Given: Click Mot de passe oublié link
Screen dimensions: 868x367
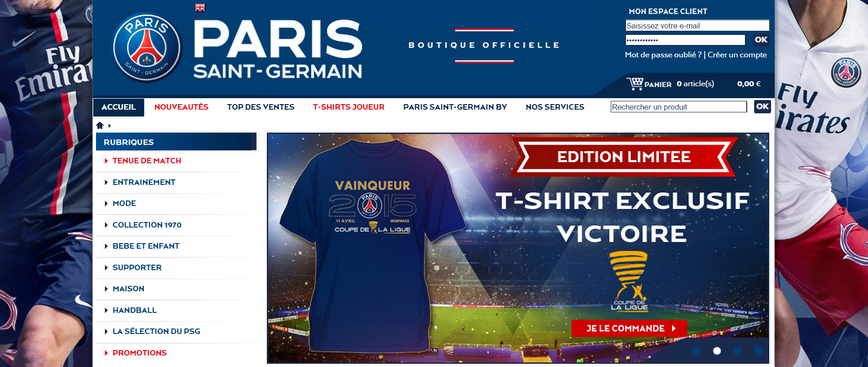Looking at the screenshot, I should coord(663,55).
